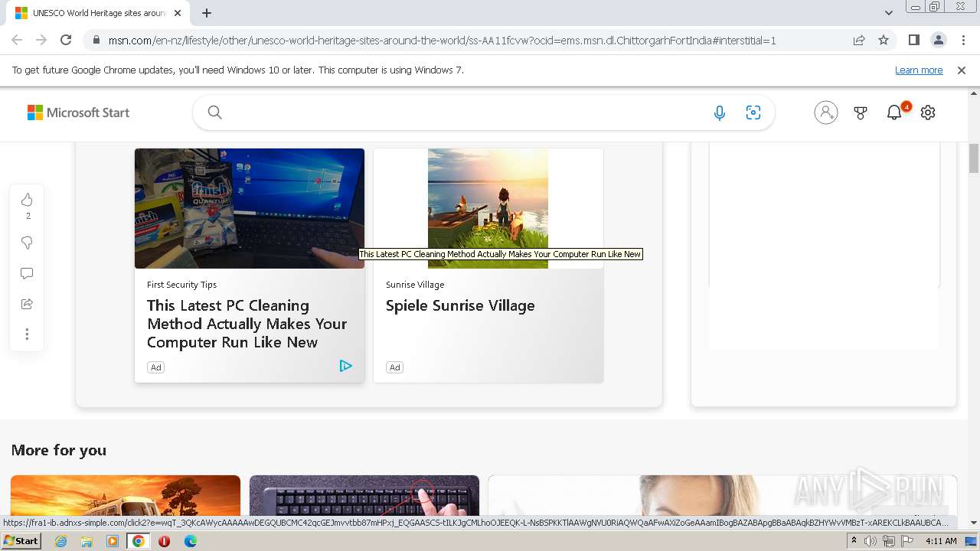Open AdChoices icon on PC Cleaning ad
This screenshot has width=980, height=551.
pyautogui.click(x=345, y=367)
